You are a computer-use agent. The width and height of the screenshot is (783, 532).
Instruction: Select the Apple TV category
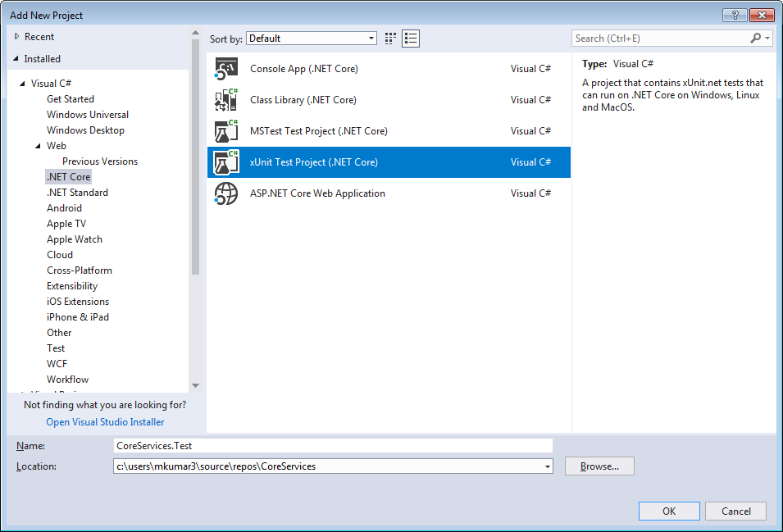point(66,224)
